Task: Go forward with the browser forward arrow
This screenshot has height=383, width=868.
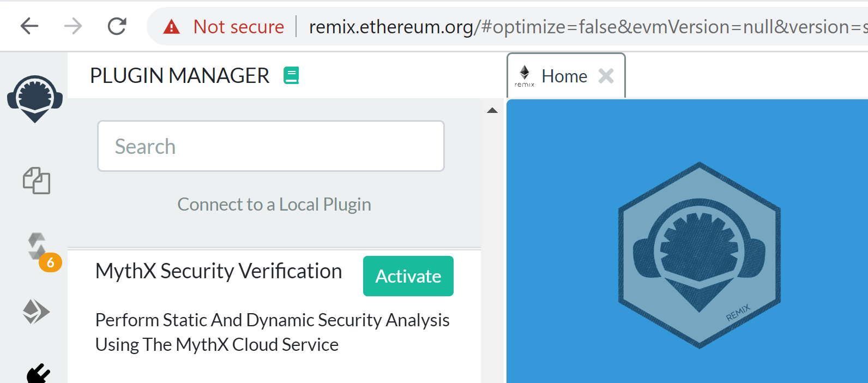Action: [73, 26]
